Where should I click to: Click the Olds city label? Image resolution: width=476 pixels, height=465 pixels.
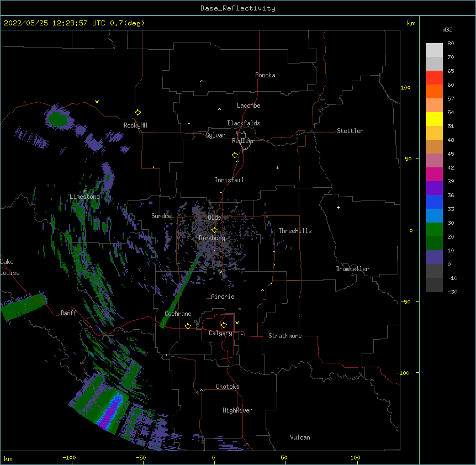pyautogui.click(x=214, y=218)
